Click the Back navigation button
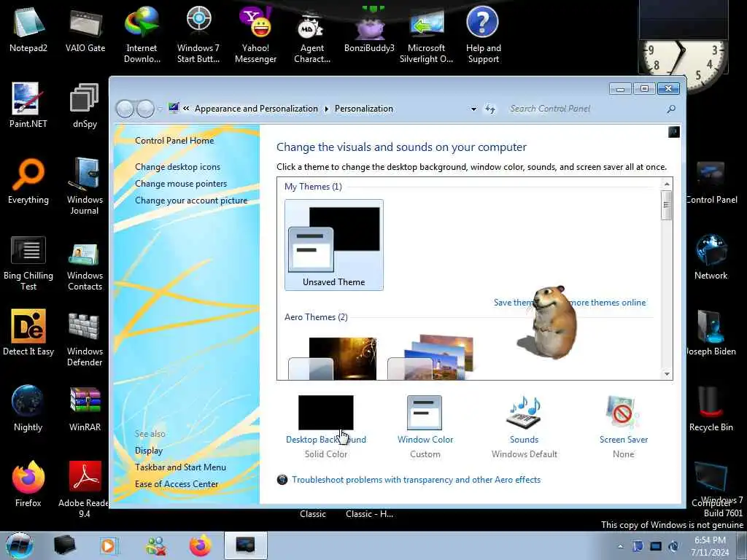Image resolution: width=747 pixels, height=560 pixels. (125, 109)
